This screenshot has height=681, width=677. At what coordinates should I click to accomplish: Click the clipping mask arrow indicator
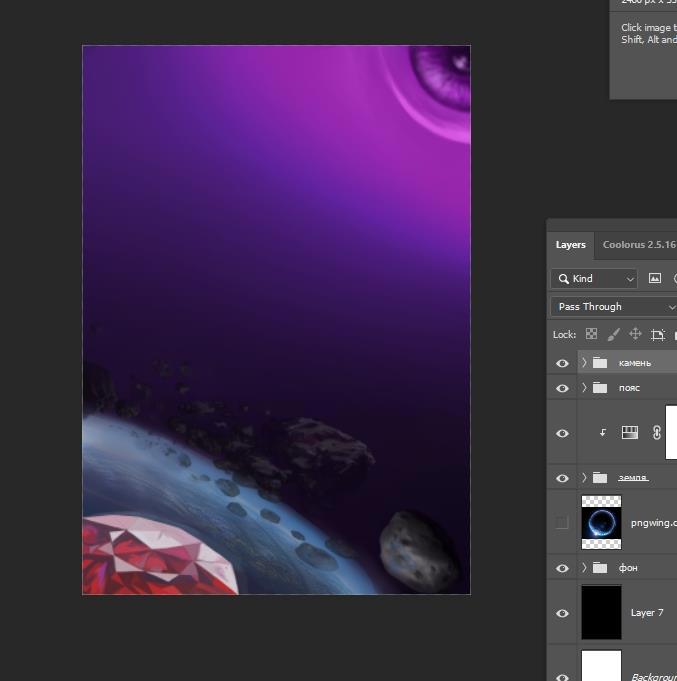click(602, 433)
